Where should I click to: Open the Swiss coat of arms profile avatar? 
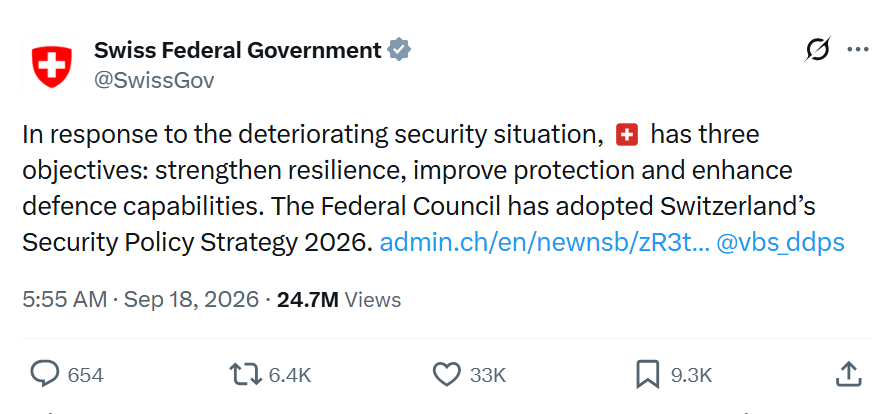[52, 66]
